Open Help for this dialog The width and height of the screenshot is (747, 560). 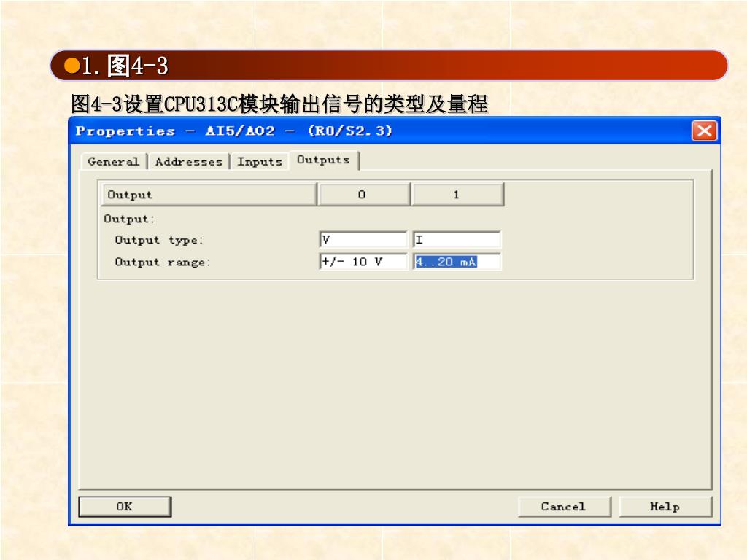pos(665,507)
